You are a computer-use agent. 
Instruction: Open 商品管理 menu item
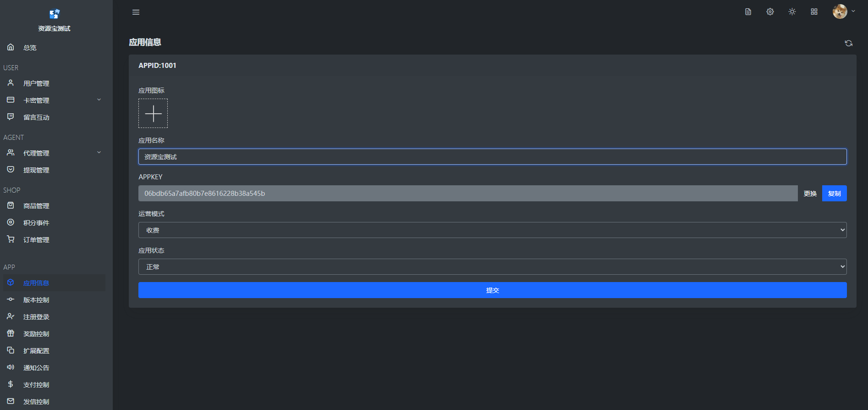[x=54, y=205]
